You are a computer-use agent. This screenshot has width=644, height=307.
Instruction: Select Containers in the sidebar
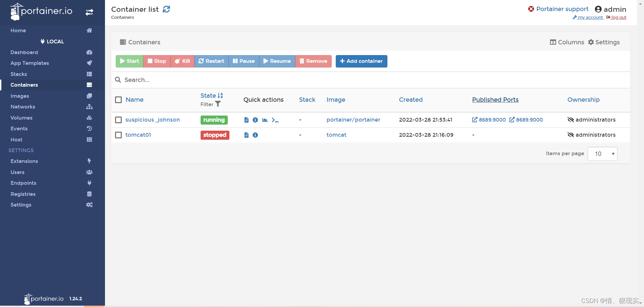(x=52, y=85)
